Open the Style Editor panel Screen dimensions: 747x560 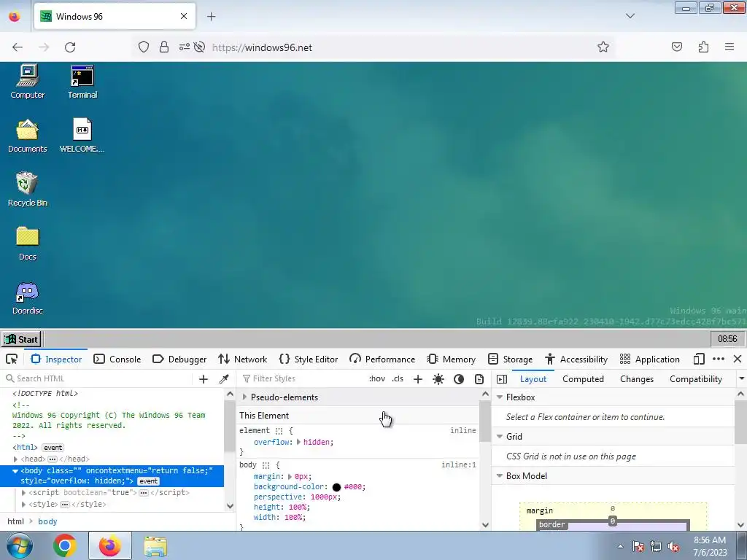pos(309,359)
